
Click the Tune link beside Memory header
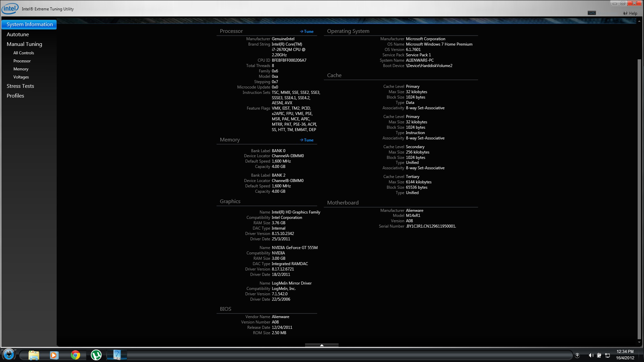click(307, 140)
